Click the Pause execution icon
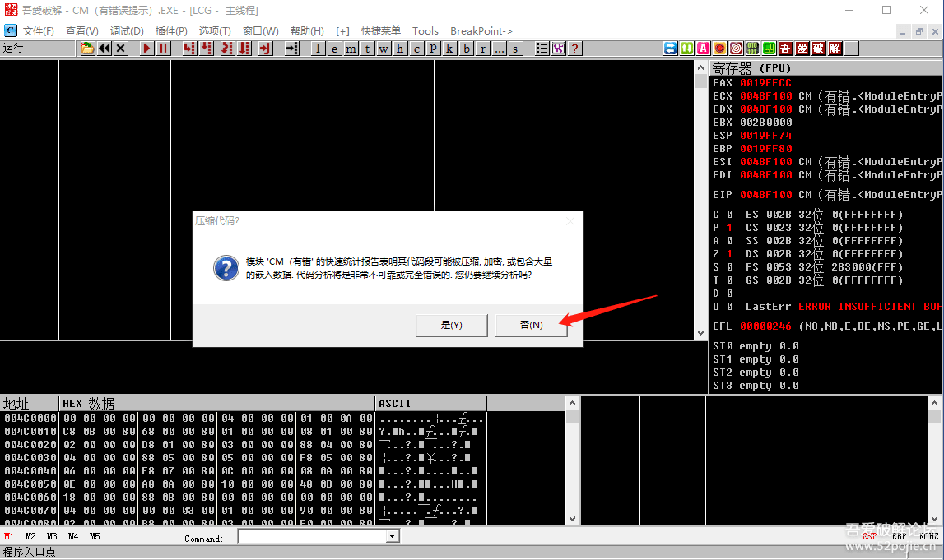This screenshot has height=560, width=944. 164,49
